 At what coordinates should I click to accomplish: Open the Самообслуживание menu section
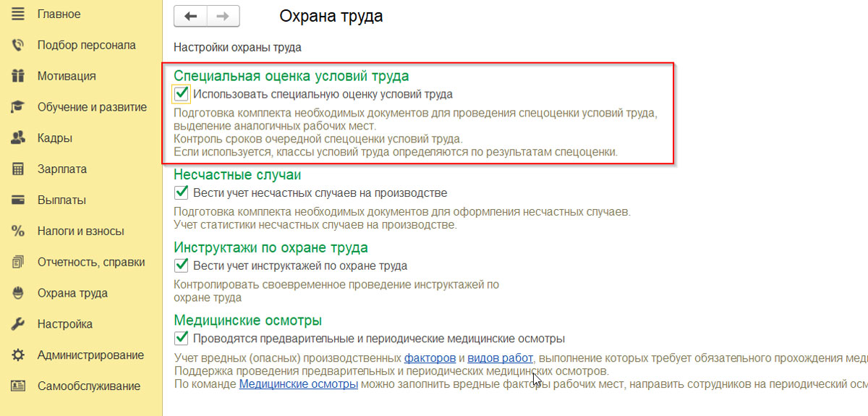(88, 386)
